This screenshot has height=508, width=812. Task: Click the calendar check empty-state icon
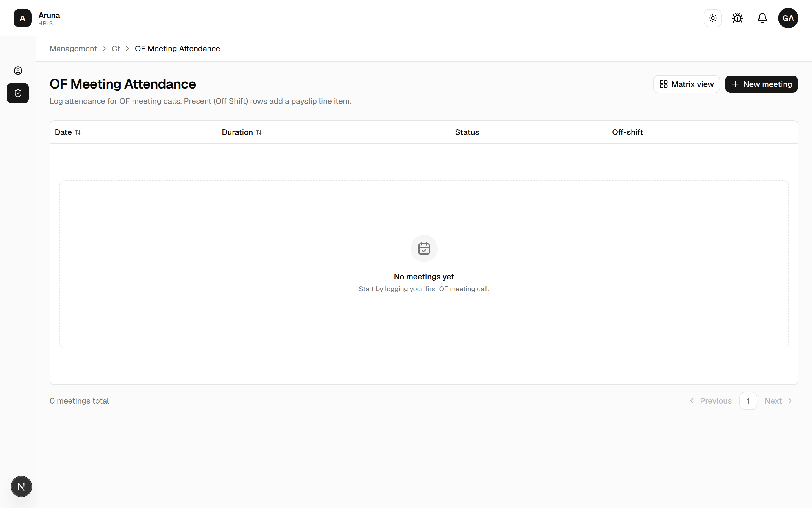tap(424, 248)
